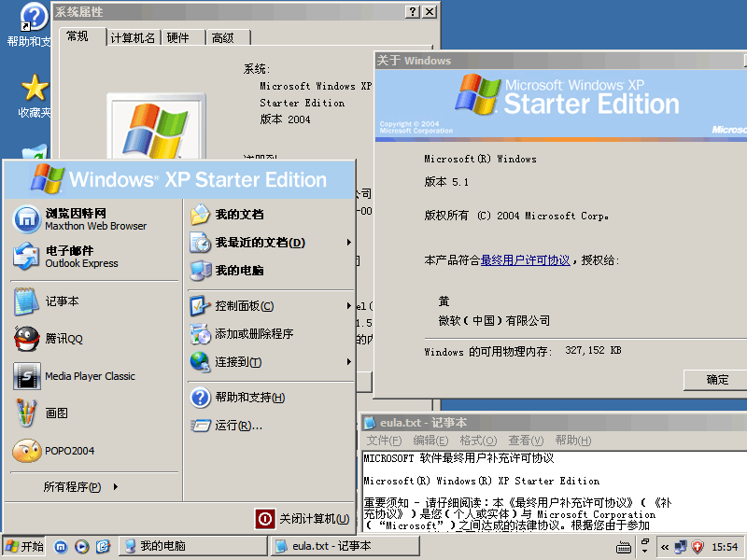
Task: Launch POPO2004 from Start menu
Action: coord(95,451)
